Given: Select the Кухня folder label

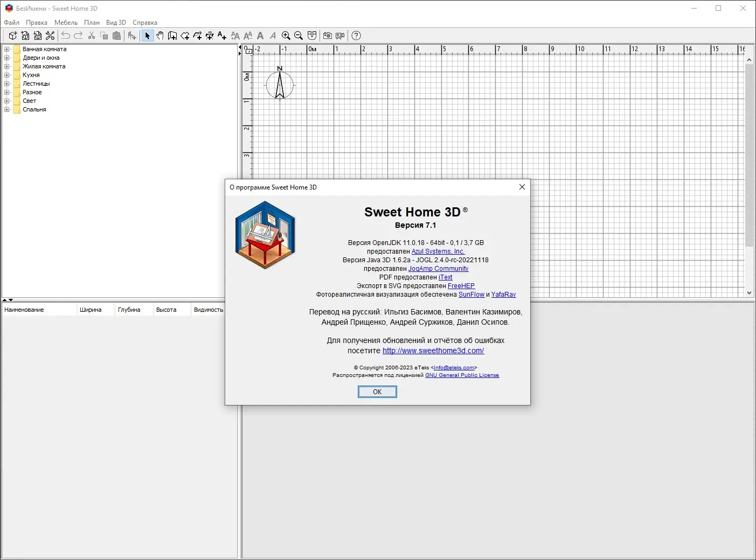Looking at the screenshot, I should [x=31, y=75].
